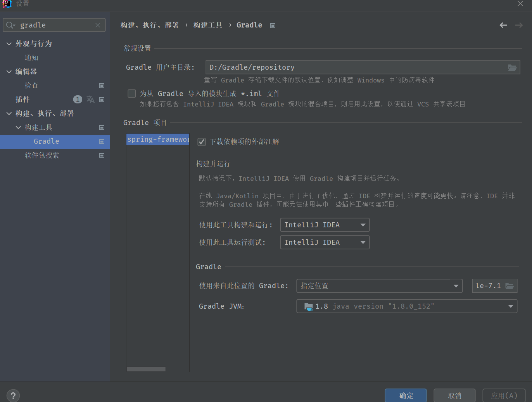
Task: Select 外观与行为 category label
Action: click(x=34, y=44)
